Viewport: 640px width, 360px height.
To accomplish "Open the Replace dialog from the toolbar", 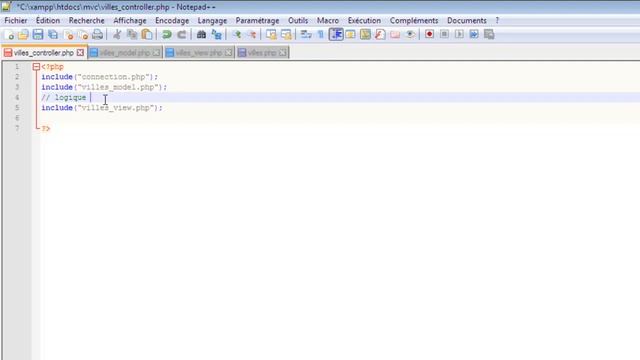I will [216, 35].
